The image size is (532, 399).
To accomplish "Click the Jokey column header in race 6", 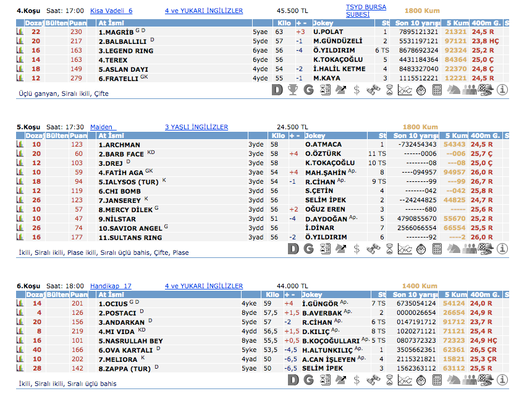I will [x=315, y=295].
